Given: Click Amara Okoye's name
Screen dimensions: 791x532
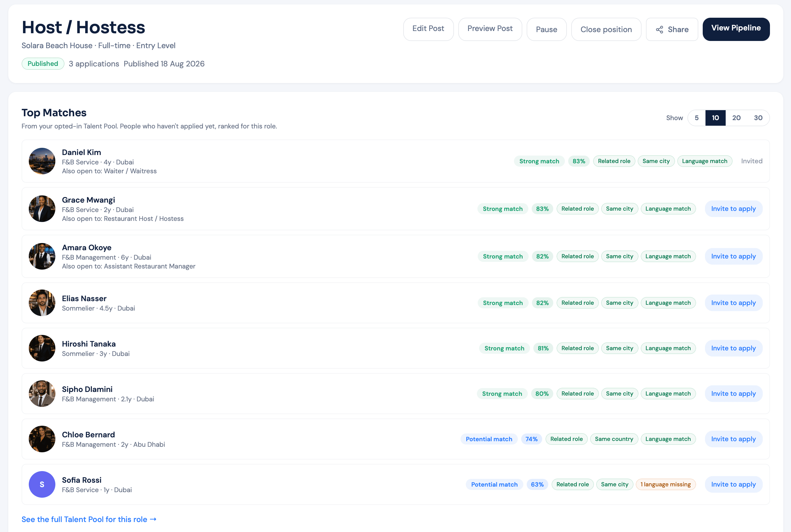Looking at the screenshot, I should click(x=87, y=248).
